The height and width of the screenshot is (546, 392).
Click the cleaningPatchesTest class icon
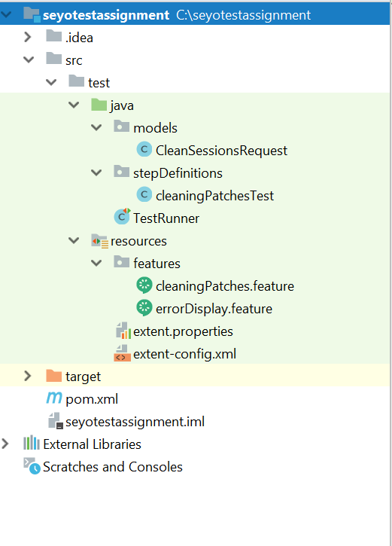144,194
